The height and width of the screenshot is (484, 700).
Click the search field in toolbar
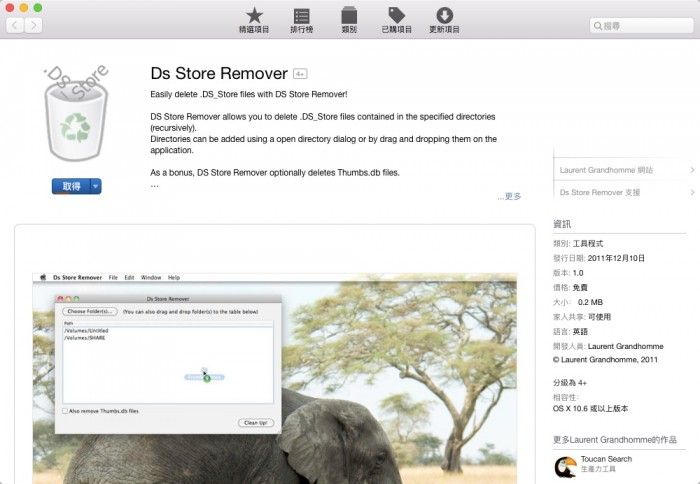point(642,26)
